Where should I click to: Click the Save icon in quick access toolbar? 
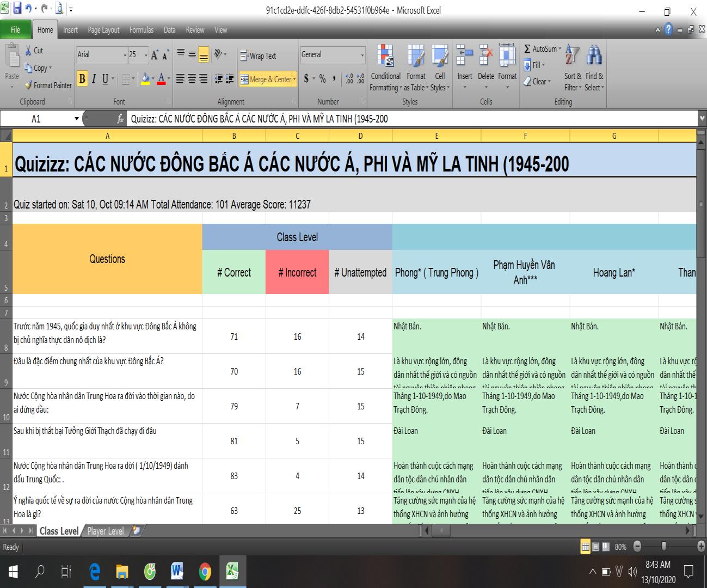coord(17,9)
